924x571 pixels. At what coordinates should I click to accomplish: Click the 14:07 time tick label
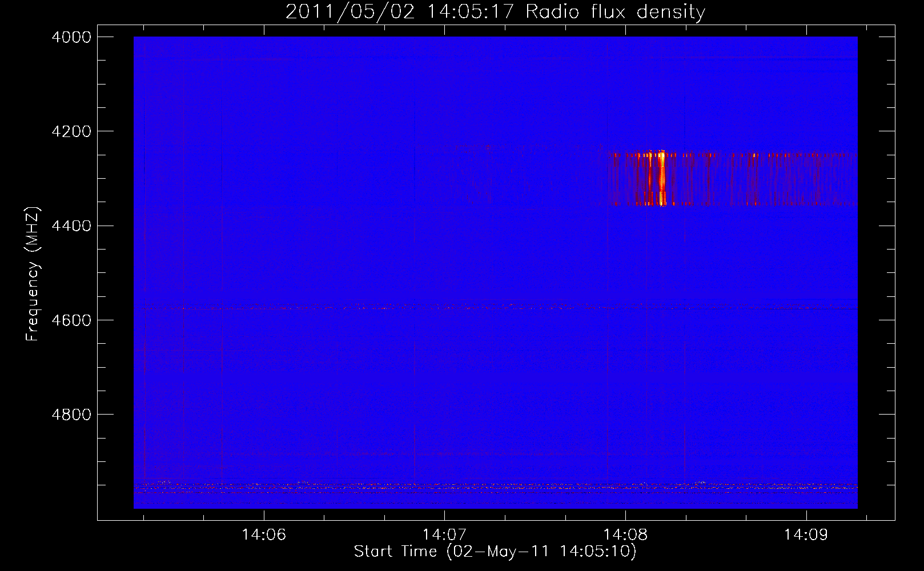[x=444, y=534]
